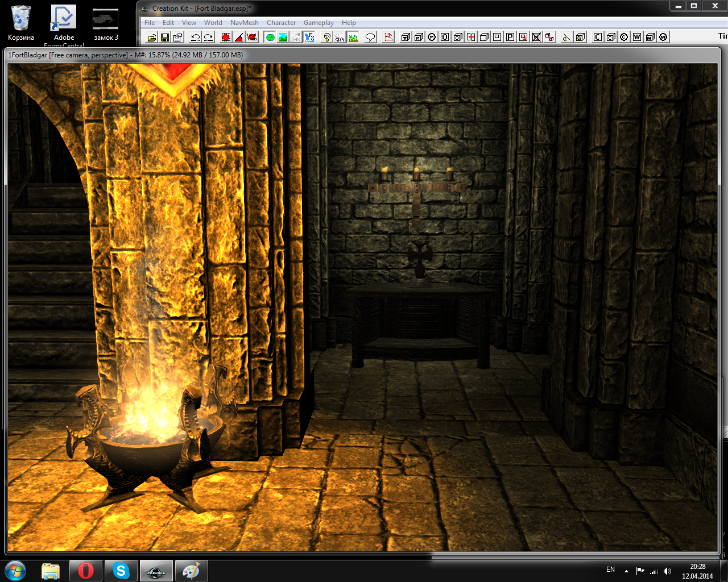
Task: Undo the last action
Action: (x=195, y=37)
